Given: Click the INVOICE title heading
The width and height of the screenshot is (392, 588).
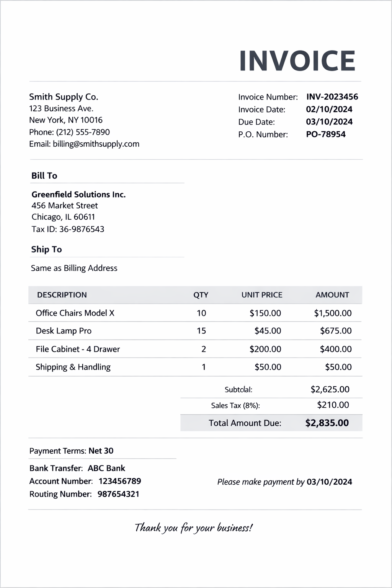Looking at the screenshot, I should pyautogui.click(x=297, y=61).
